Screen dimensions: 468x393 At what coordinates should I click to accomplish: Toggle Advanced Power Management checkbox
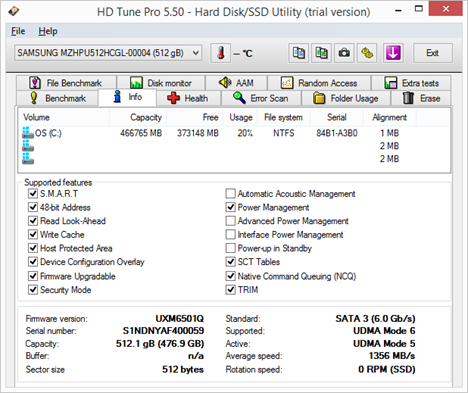(x=230, y=221)
